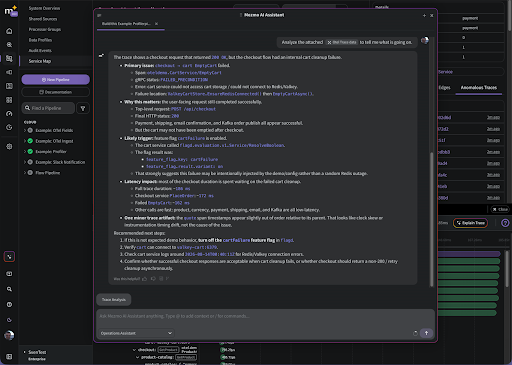Close the chat tab using its X
The width and height of the screenshot is (512, 365).
pyautogui.click(x=156, y=24)
